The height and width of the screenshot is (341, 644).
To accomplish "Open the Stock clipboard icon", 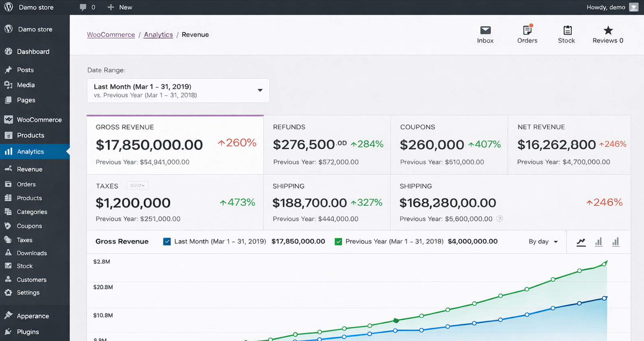I will (x=567, y=31).
